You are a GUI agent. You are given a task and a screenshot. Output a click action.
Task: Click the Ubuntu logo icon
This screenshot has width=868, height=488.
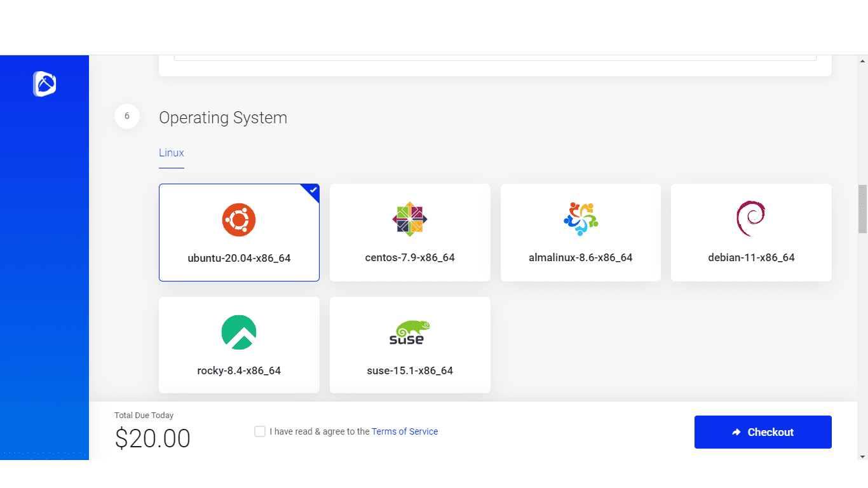(239, 220)
